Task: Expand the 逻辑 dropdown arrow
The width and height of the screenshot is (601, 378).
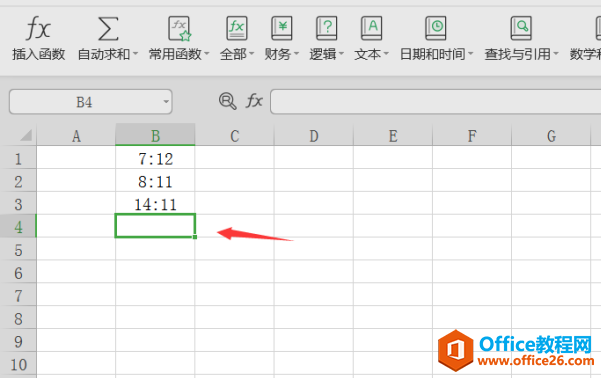Action: [x=341, y=54]
